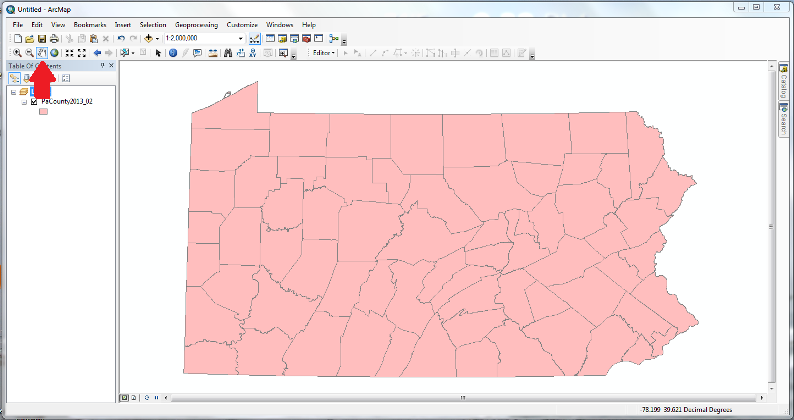Open the Geoprocessing menu

(x=196, y=24)
